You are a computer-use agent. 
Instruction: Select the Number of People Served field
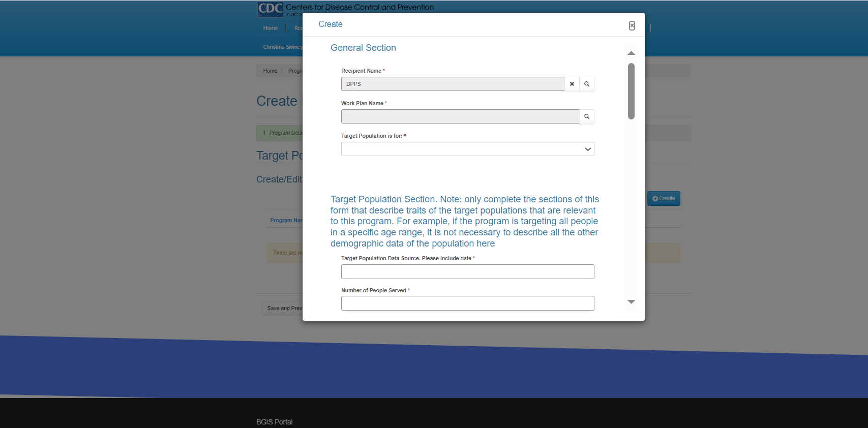coord(467,303)
